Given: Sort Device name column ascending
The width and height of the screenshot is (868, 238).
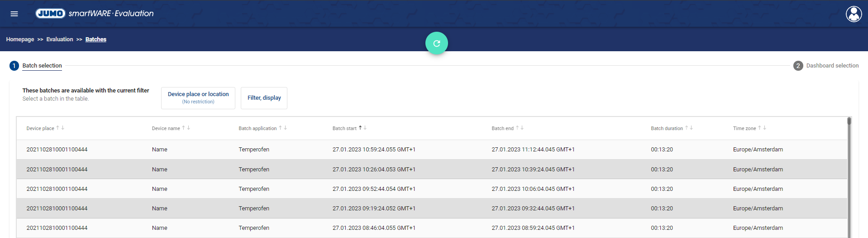Looking at the screenshot, I should [x=183, y=128].
